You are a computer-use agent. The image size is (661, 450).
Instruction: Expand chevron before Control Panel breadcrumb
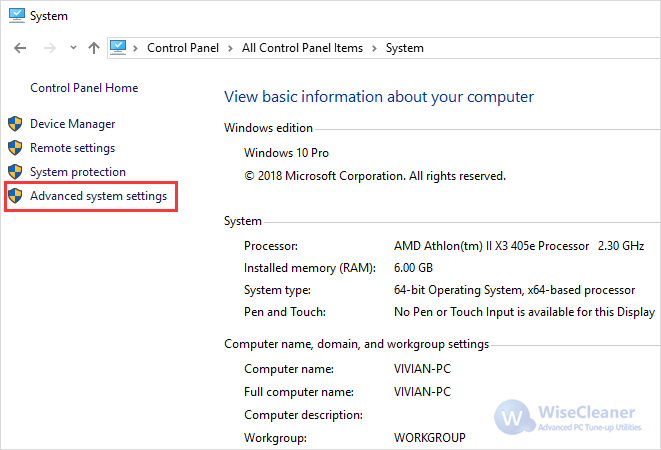135,49
